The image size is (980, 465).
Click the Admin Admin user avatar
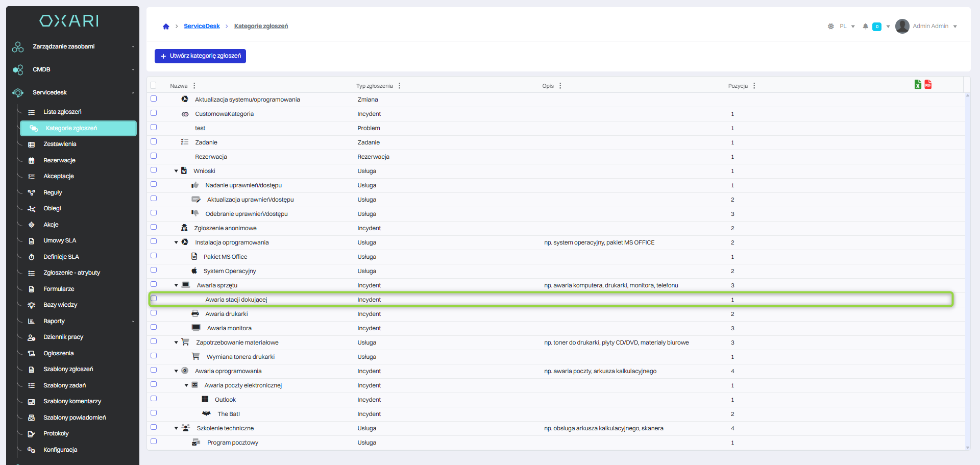point(902,26)
